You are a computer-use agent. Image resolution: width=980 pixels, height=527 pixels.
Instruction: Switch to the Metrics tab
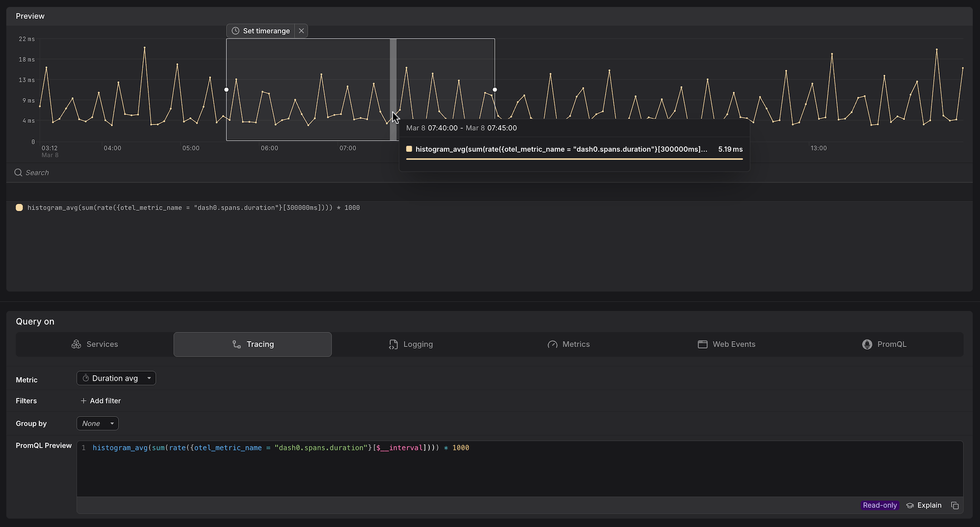(569, 344)
